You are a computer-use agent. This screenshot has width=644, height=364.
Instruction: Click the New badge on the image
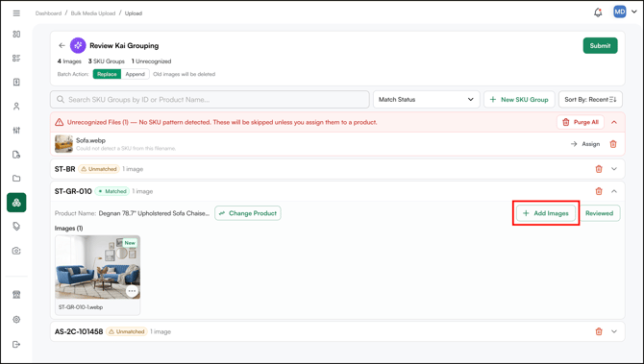[x=130, y=243]
